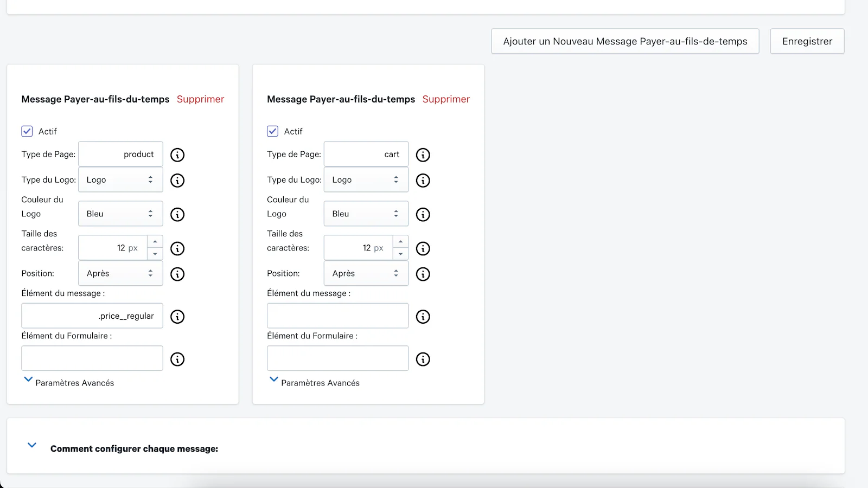Open Type du Logo dropdown in product card
868x488 pixels.
120,179
